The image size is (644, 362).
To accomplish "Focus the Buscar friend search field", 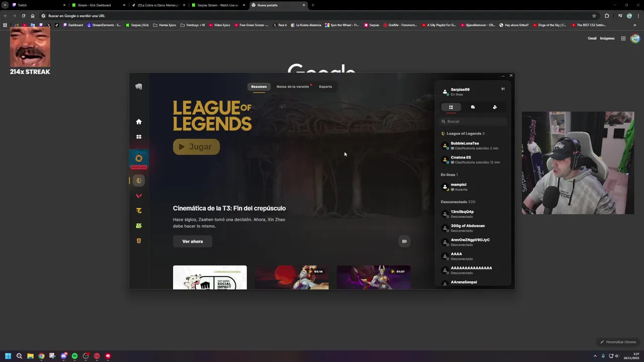I will [x=473, y=121].
